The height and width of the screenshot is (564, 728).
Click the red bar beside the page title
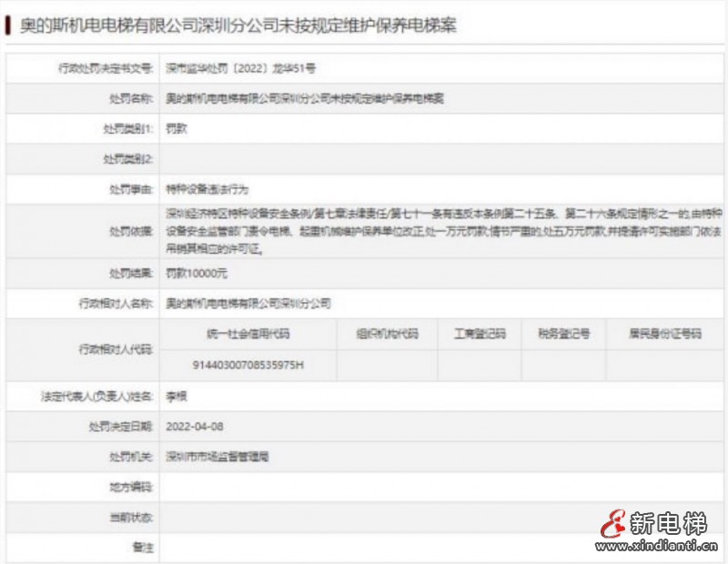click(10, 25)
